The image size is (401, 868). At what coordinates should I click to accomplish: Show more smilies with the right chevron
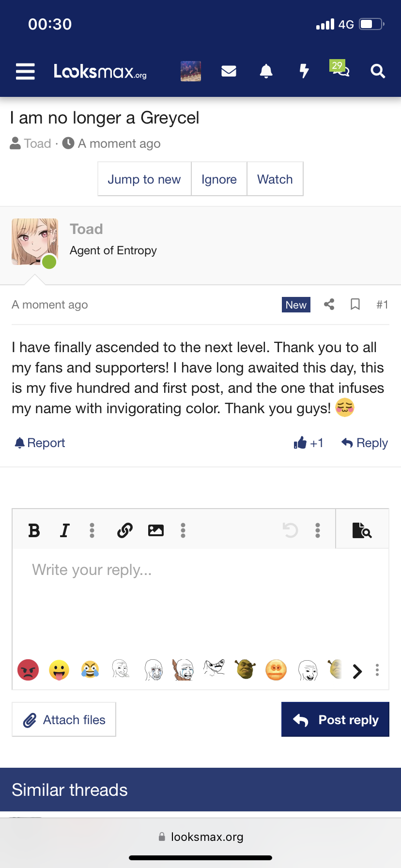357,671
